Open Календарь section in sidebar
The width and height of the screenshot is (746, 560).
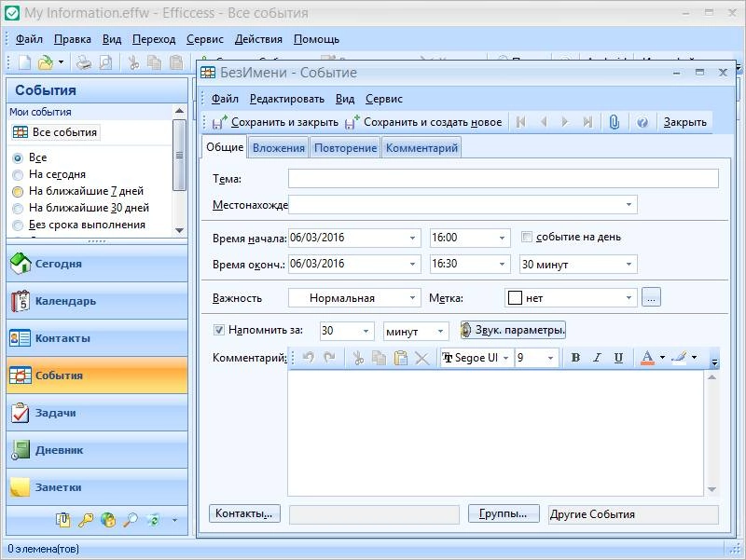pyautogui.click(x=97, y=301)
